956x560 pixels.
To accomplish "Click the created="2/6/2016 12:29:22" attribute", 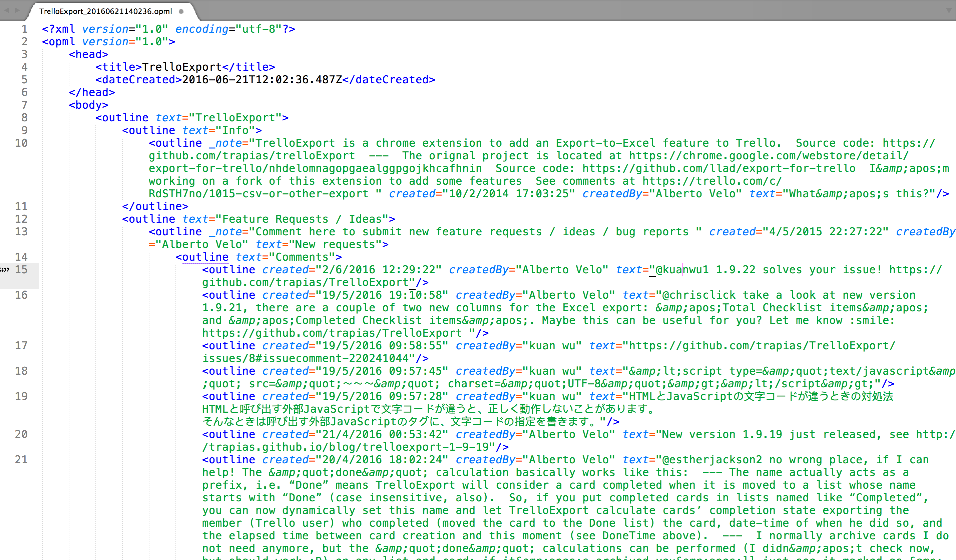I will click(x=352, y=270).
